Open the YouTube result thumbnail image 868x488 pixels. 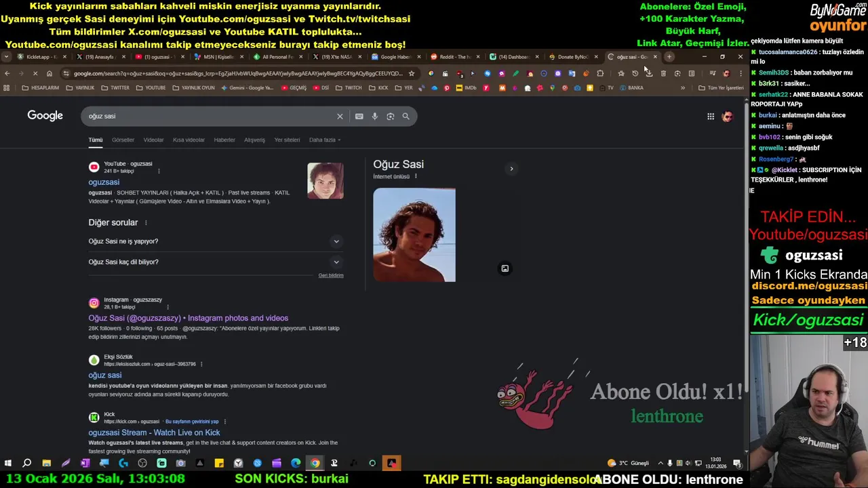coord(325,181)
